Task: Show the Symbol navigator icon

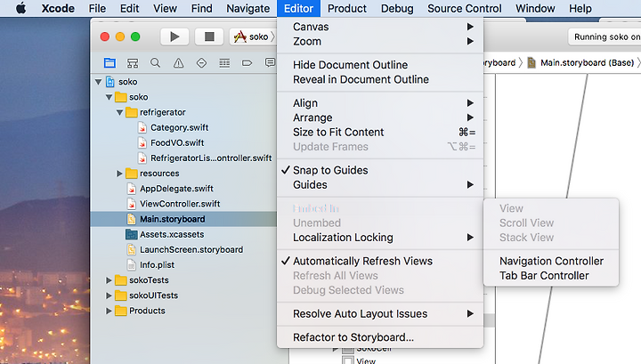Action: [x=133, y=63]
